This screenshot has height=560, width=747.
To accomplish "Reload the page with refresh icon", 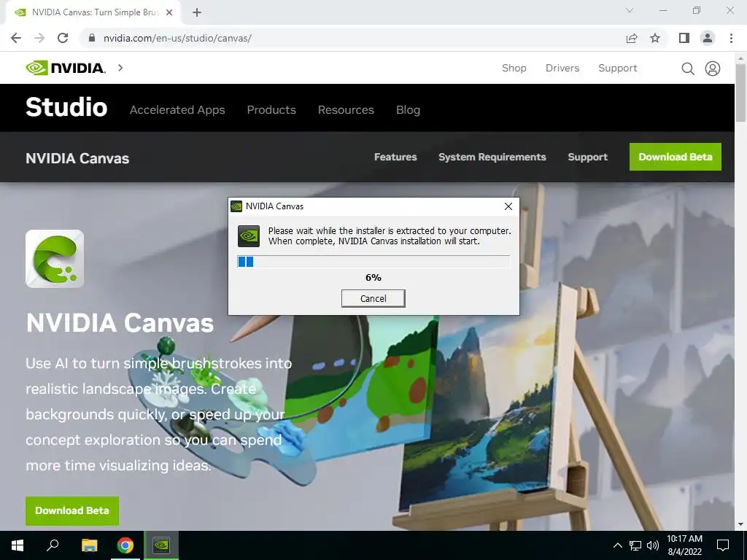I will coord(63,38).
